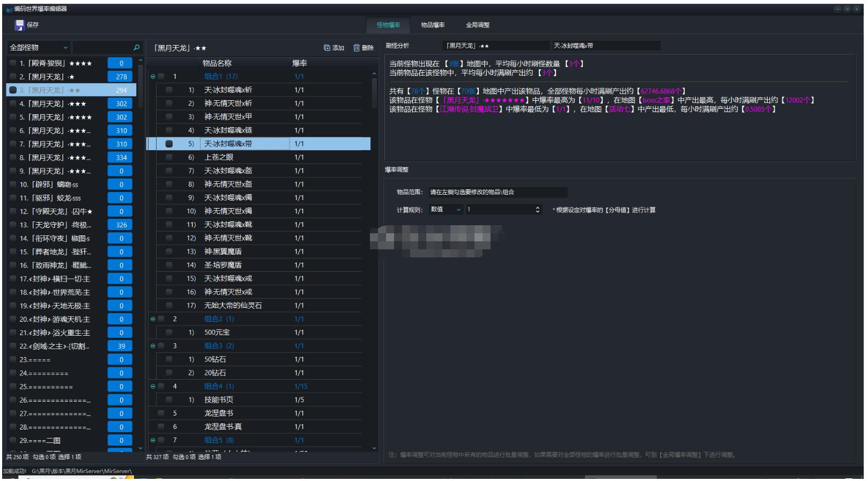Open the 全局调整 tab
Screen dimensions: 868x481
(x=477, y=25)
